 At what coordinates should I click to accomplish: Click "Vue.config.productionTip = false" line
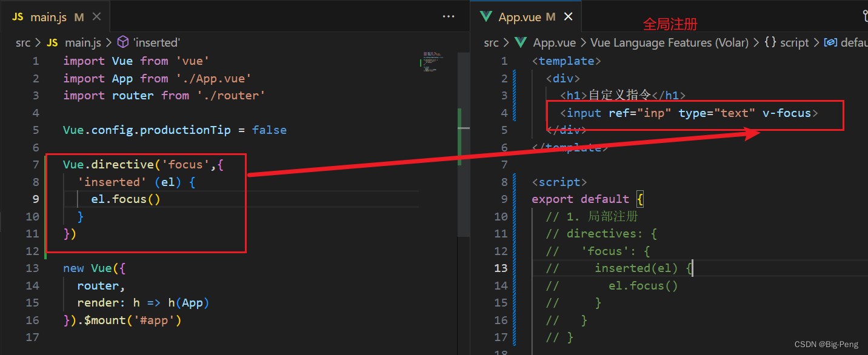click(x=175, y=130)
